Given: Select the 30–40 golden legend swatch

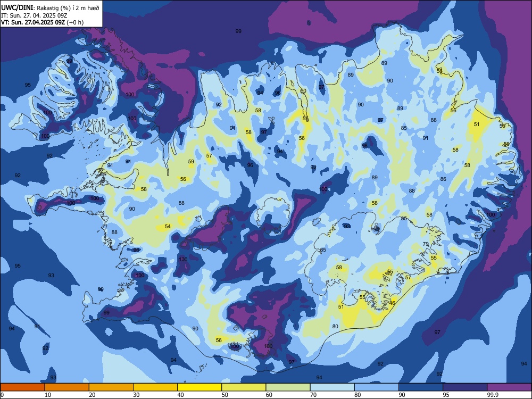Looking at the screenshot, I should tap(155, 387).
